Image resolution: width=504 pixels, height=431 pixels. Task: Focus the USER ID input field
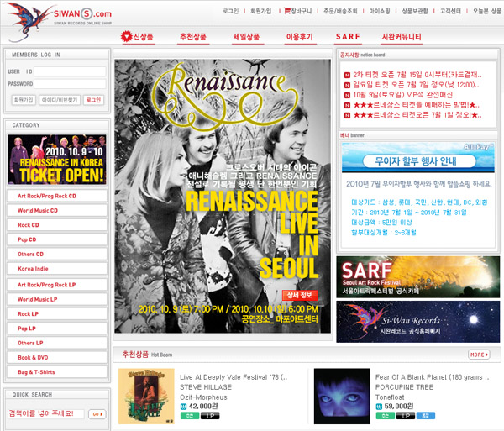click(x=70, y=71)
